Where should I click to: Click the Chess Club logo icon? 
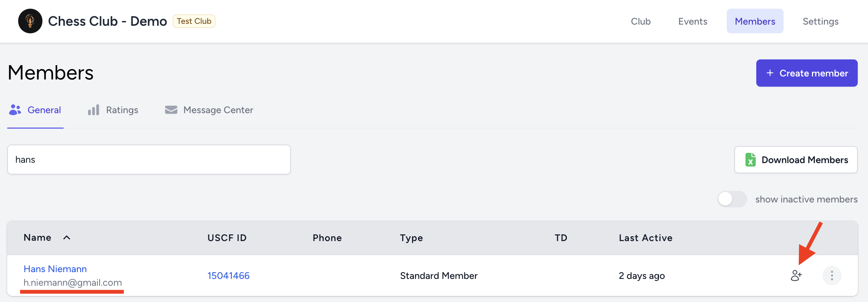pos(30,21)
